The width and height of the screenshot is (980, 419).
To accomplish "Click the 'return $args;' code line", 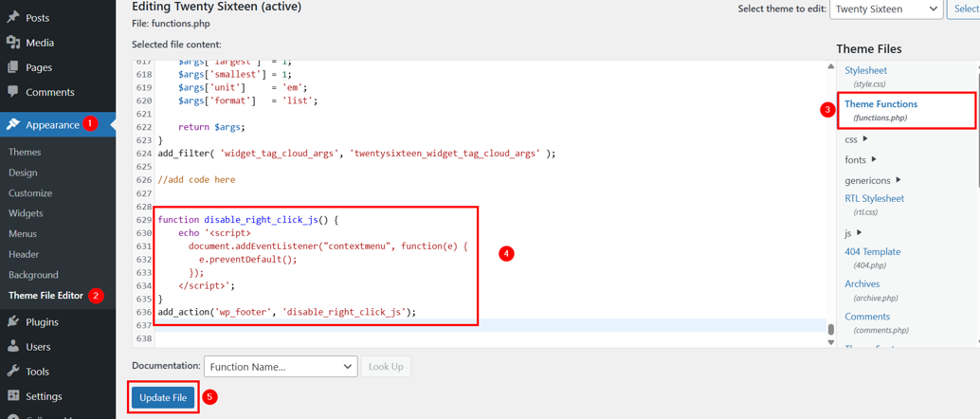I will coord(212,127).
